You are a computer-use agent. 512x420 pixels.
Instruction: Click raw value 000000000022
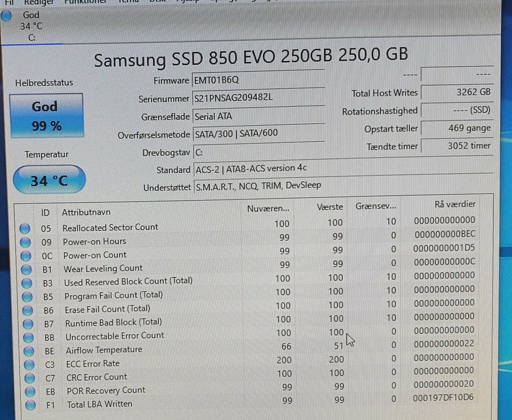tap(444, 344)
